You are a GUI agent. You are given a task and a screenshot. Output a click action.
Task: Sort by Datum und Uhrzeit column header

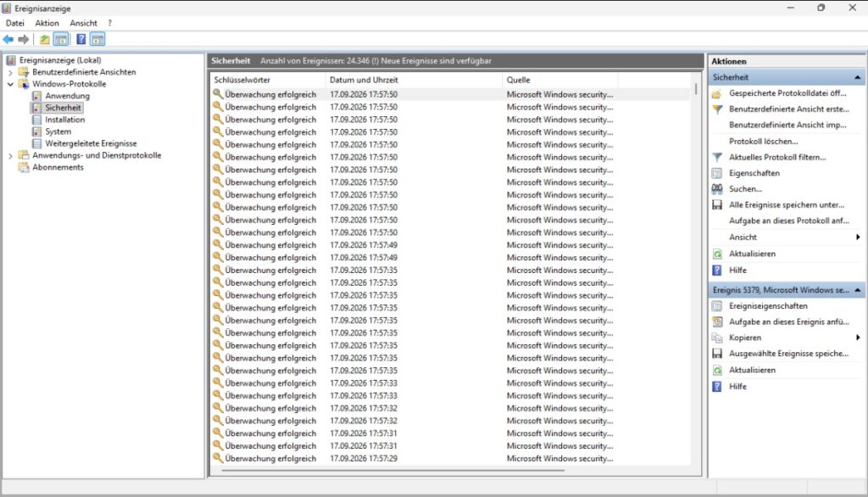pos(414,80)
